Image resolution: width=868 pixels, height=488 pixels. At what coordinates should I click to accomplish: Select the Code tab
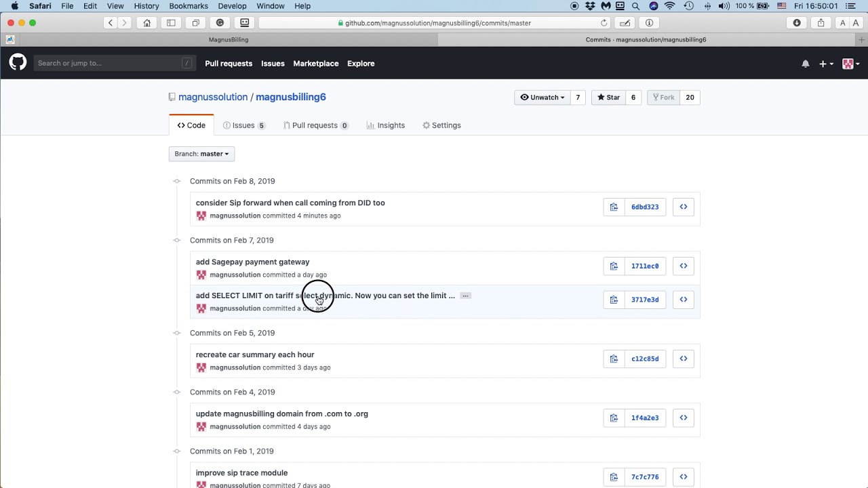pyautogui.click(x=191, y=125)
